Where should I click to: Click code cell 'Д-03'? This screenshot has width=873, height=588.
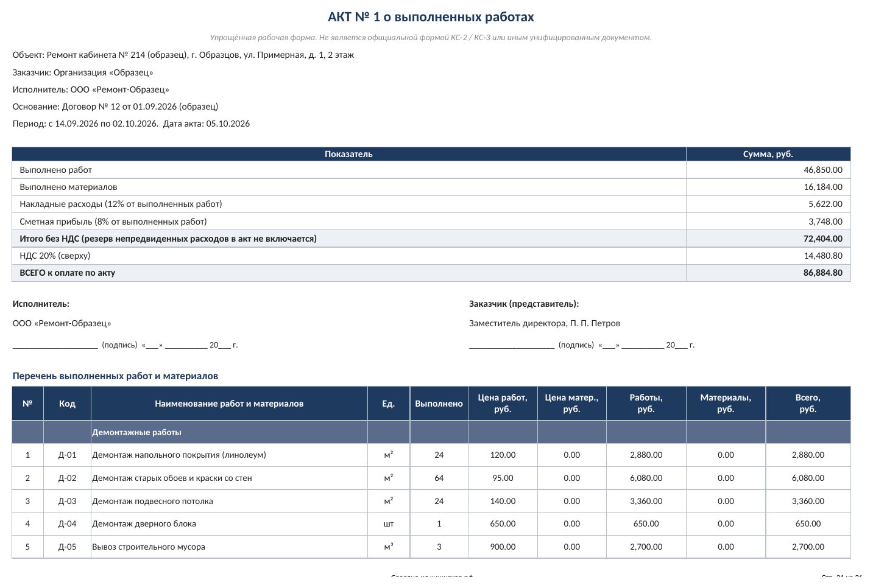pyautogui.click(x=67, y=501)
